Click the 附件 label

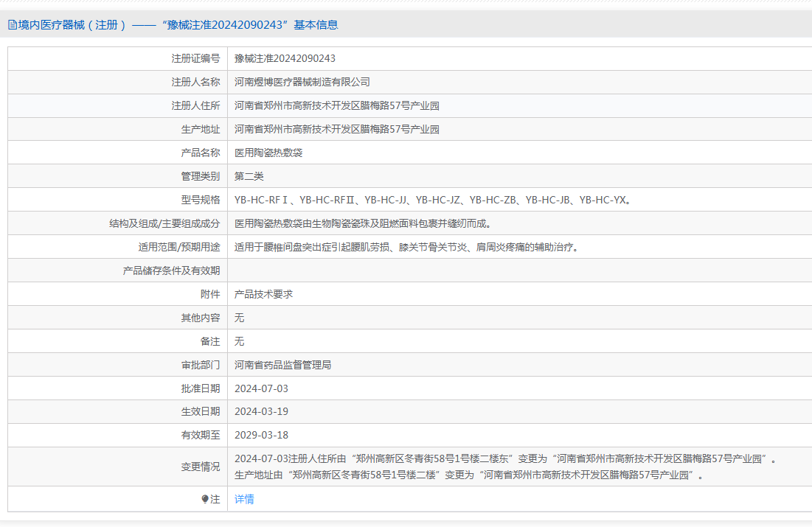click(x=210, y=294)
